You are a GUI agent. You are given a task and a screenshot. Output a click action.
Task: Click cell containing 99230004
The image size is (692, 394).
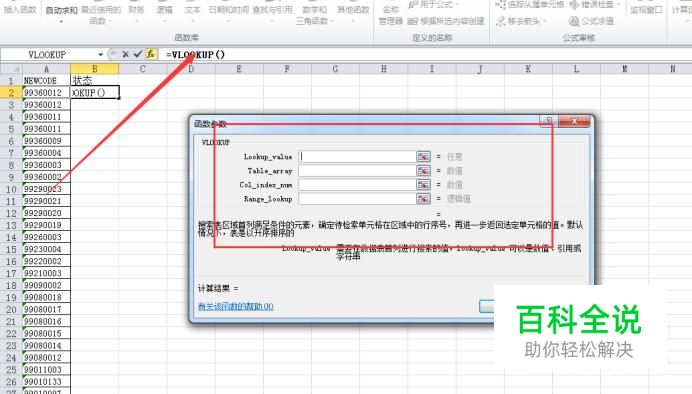[x=46, y=249]
